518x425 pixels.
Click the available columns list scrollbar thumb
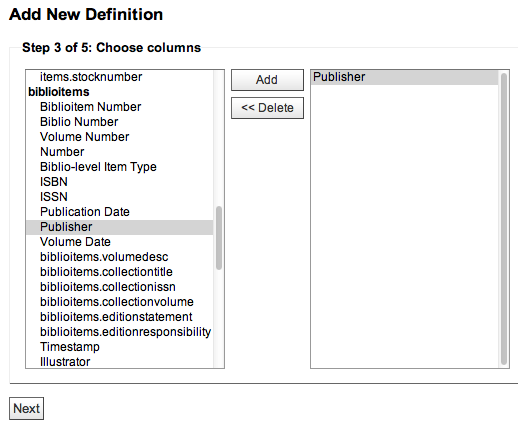(219, 238)
